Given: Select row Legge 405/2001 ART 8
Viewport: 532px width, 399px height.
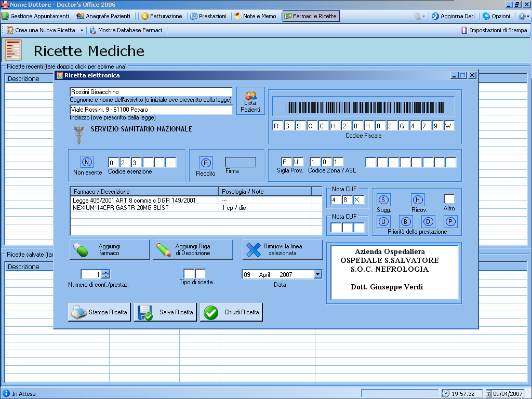Looking at the screenshot, I should coord(196,200).
